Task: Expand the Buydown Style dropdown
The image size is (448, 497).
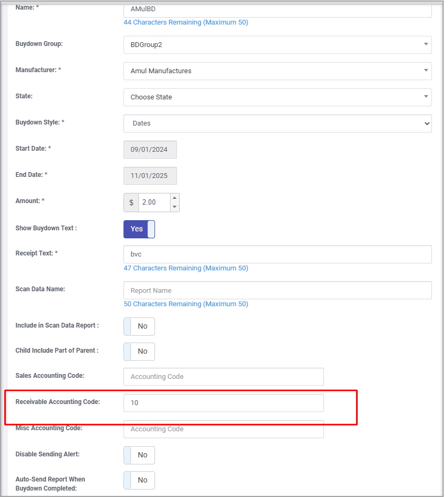Action: click(277, 123)
